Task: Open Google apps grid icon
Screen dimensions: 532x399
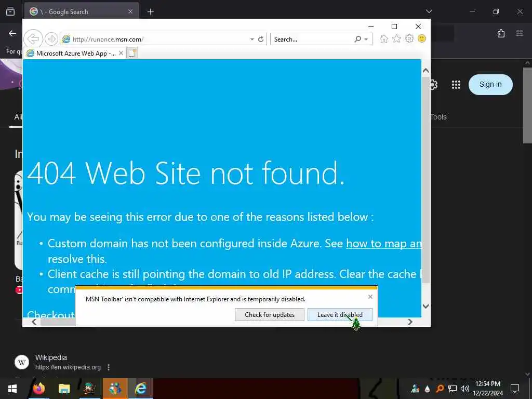Action: click(456, 85)
